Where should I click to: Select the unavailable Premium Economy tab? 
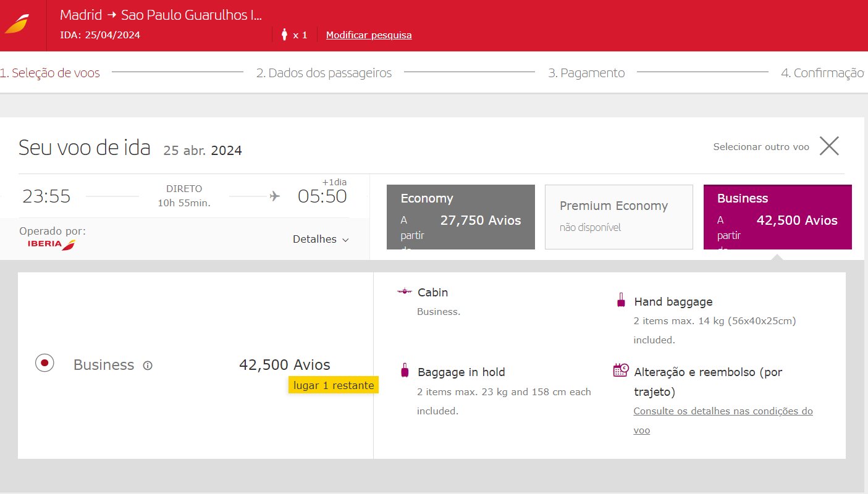click(x=619, y=217)
